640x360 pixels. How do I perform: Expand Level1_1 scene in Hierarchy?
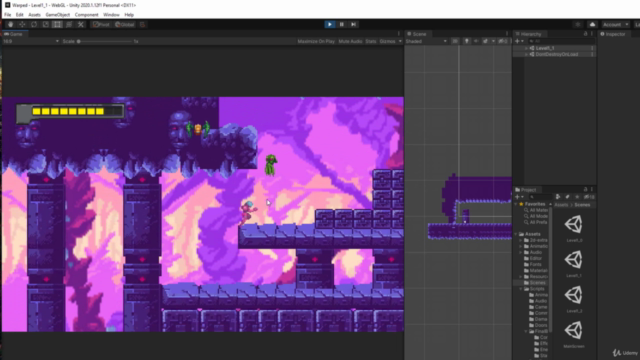pos(527,48)
